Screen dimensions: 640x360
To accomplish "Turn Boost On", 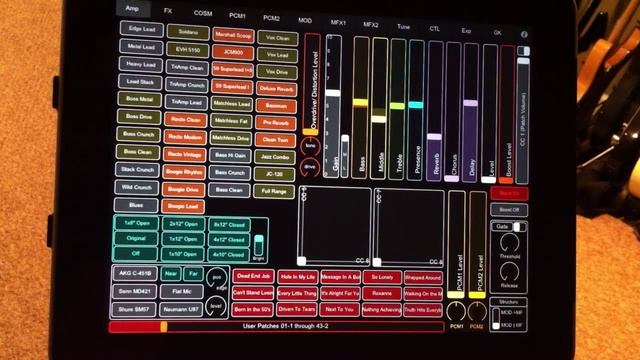I will tap(509, 193).
